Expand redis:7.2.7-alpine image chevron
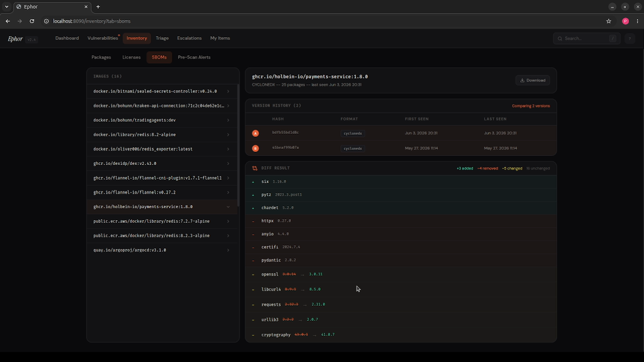Image resolution: width=644 pixels, height=362 pixels. (228, 221)
